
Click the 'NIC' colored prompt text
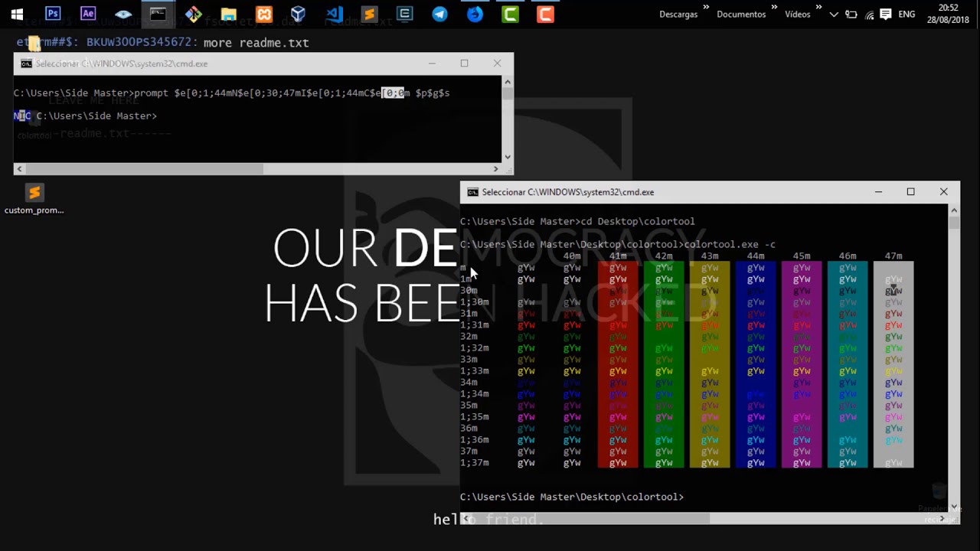pos(22,116)
